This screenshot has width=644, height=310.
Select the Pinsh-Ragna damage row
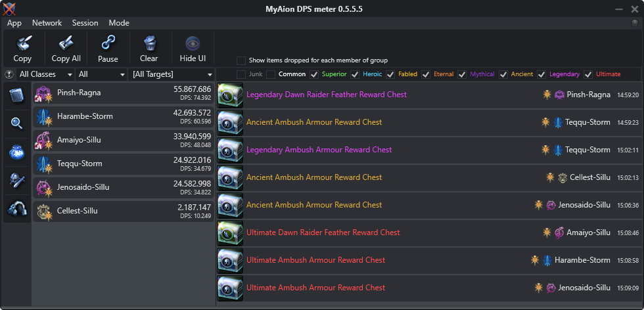(124, 94)
